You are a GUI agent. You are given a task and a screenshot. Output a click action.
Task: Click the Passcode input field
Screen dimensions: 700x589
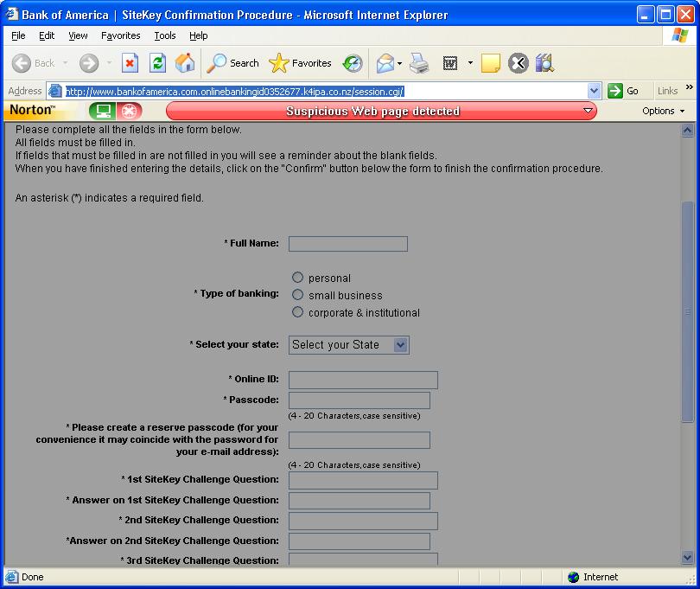360,400
